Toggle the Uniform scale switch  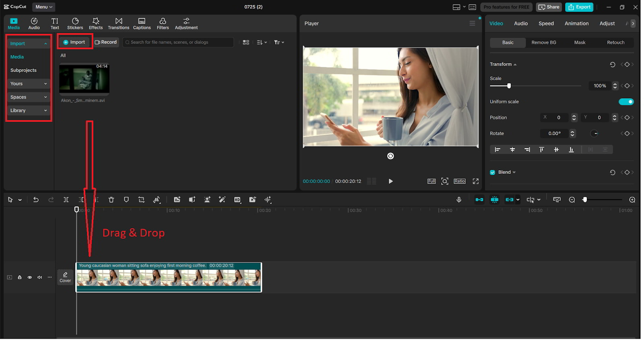626,102
